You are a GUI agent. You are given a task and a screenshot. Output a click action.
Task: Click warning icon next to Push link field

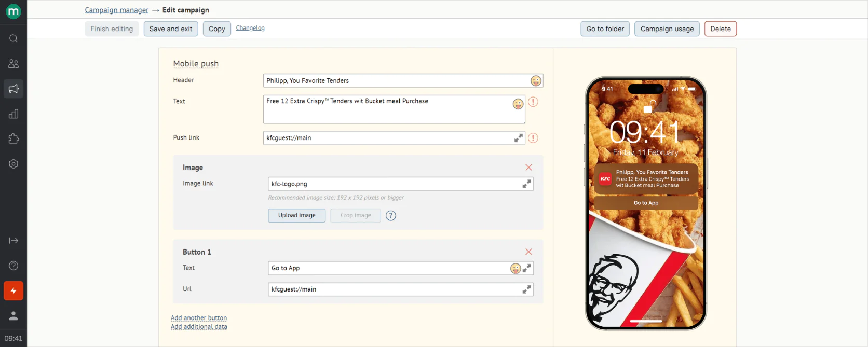[x=533, y=138]
